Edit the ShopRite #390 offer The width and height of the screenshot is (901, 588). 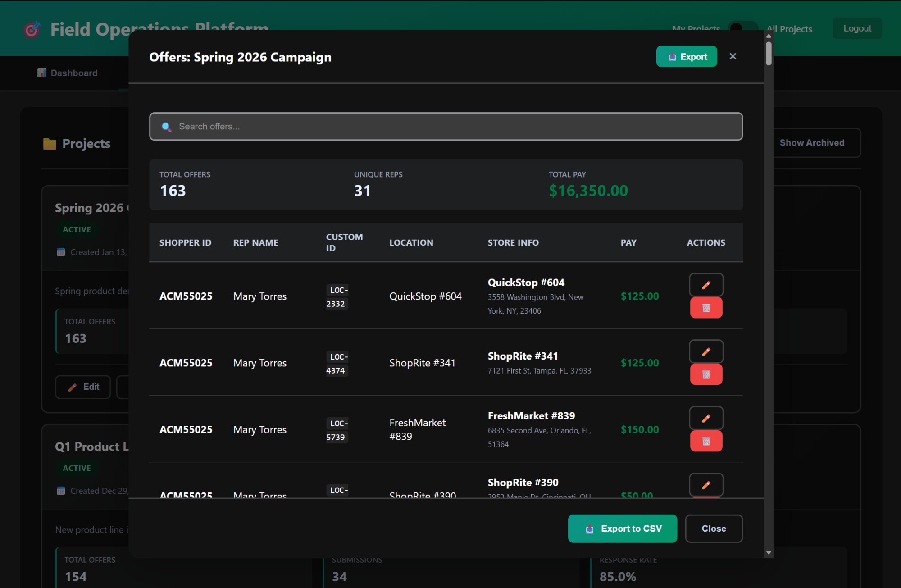coord(706,485)
